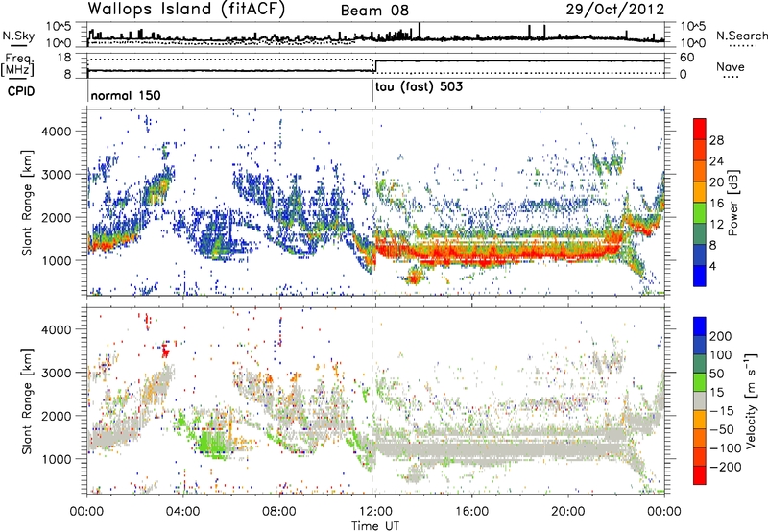The height and width of the screenshot is (532, 768).
Task: Click 'Slant Range [km]' label of velocity panel
Action: click(x=27, y=400)
